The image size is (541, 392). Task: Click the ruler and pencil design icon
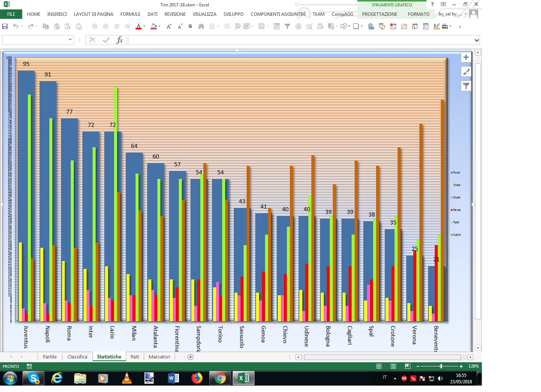[437, 26]
